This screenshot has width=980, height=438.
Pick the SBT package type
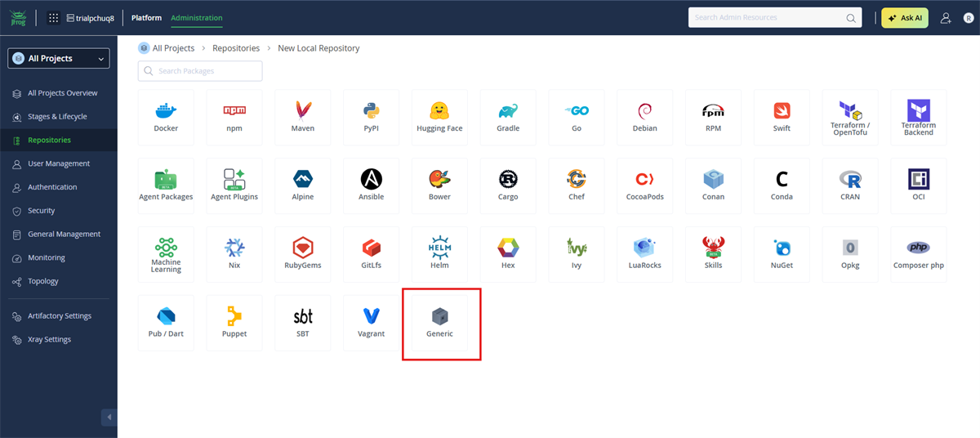click(x=303, y=324)
